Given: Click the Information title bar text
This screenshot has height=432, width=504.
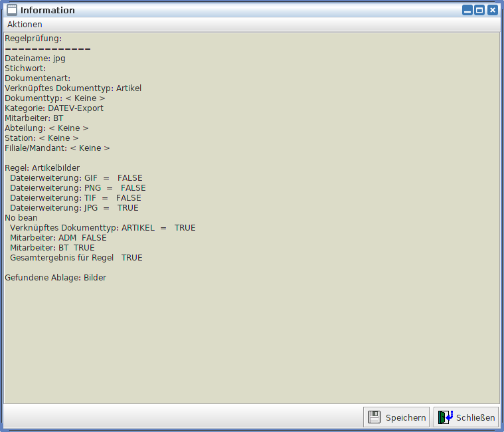Looking at the screenshot, I should pyautogui.click(x=48, y=10).
